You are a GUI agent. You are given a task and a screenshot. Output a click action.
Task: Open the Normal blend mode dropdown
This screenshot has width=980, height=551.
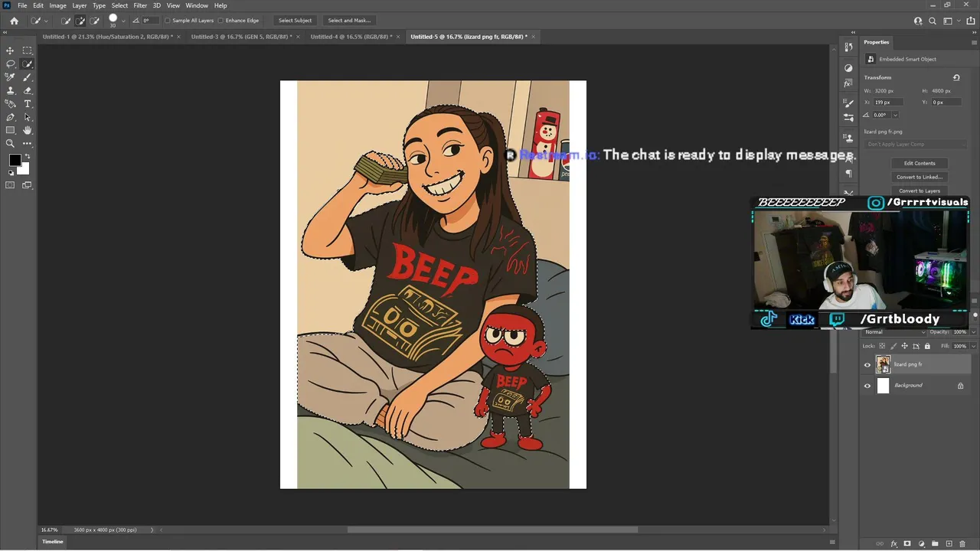point(894,332)
